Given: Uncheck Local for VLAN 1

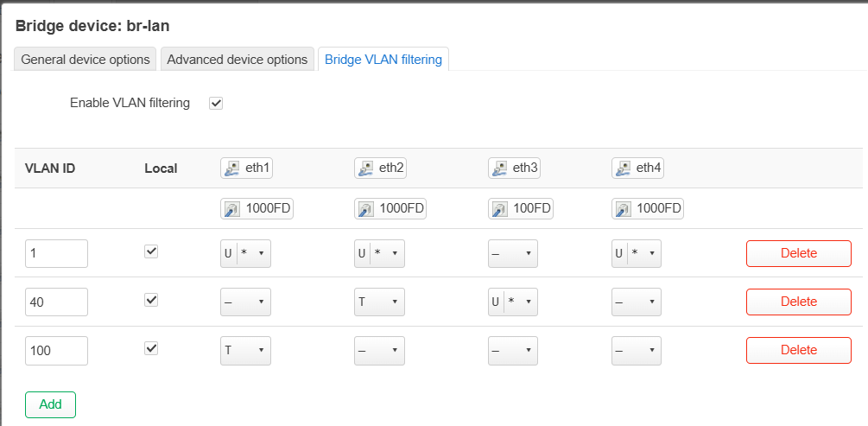Looking at the screenshot, I should pyautogui.click(x=151, y=251).
